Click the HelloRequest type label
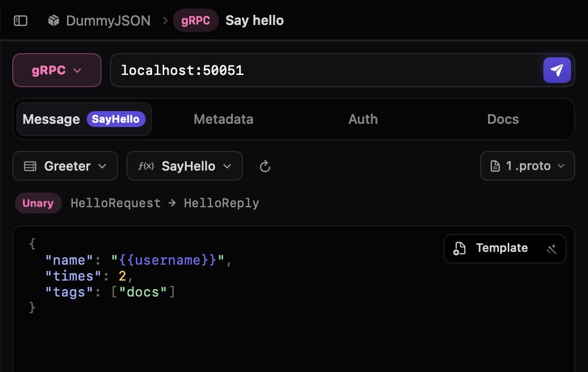Viewport: 588px width, 372px height. click(115, 203)
